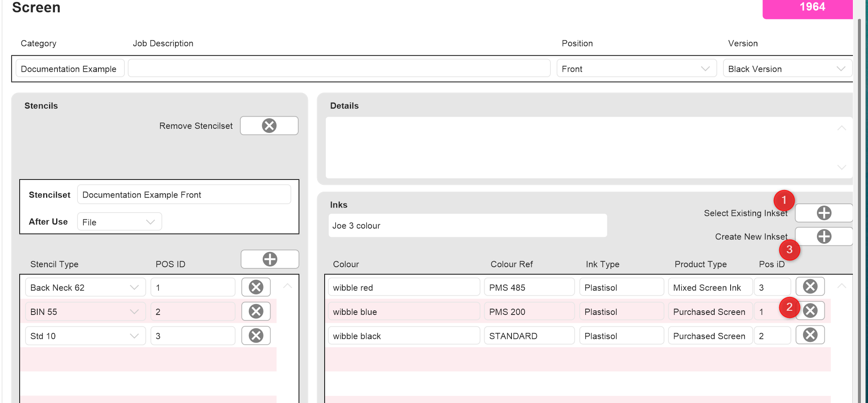Screen dimensions: 868x403
Task: Click the STANDARD colour ref field
Action: click(530, 336)
